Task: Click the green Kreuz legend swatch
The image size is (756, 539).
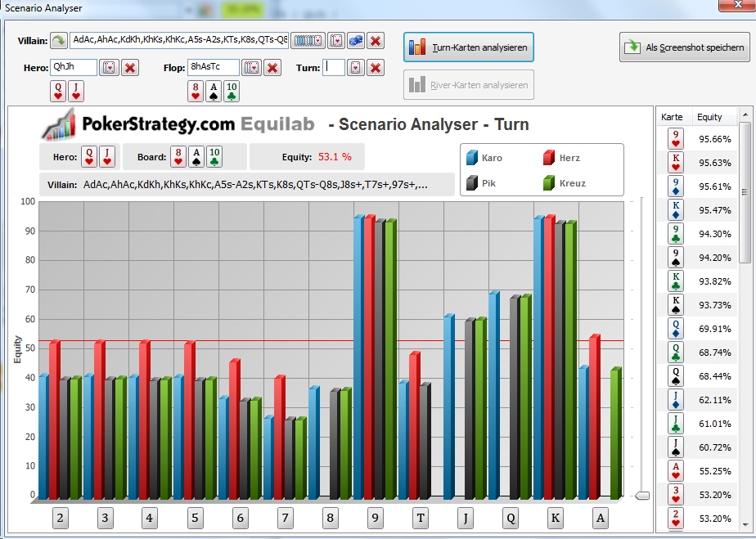Action: click(x=549, y=182)
